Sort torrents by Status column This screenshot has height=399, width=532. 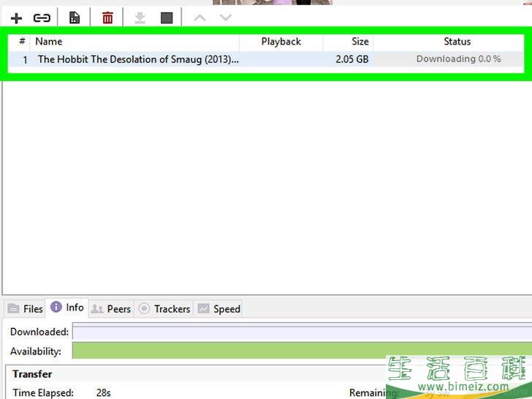click(449, 42)
